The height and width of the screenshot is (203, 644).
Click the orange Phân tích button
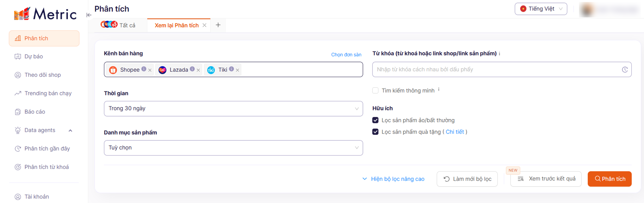(609, 179)
